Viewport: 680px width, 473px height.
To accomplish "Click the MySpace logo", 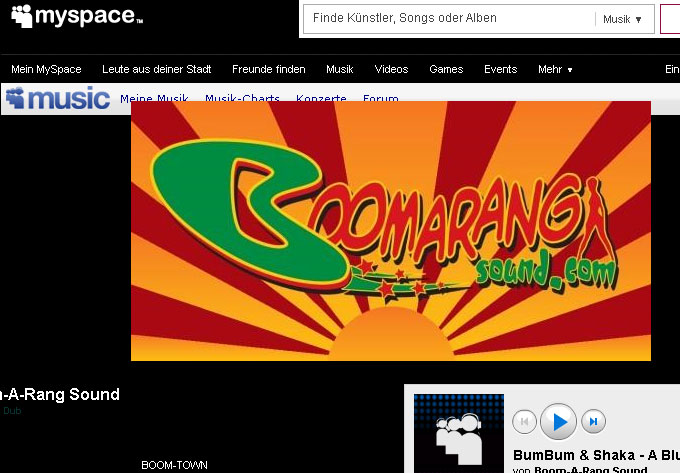I will coord(77,16).
